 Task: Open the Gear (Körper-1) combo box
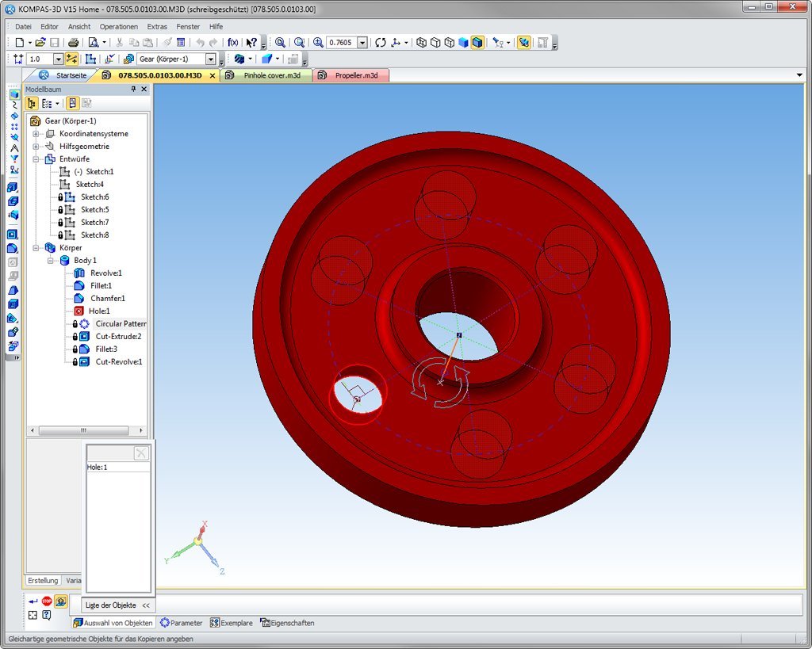click(211, 59)
